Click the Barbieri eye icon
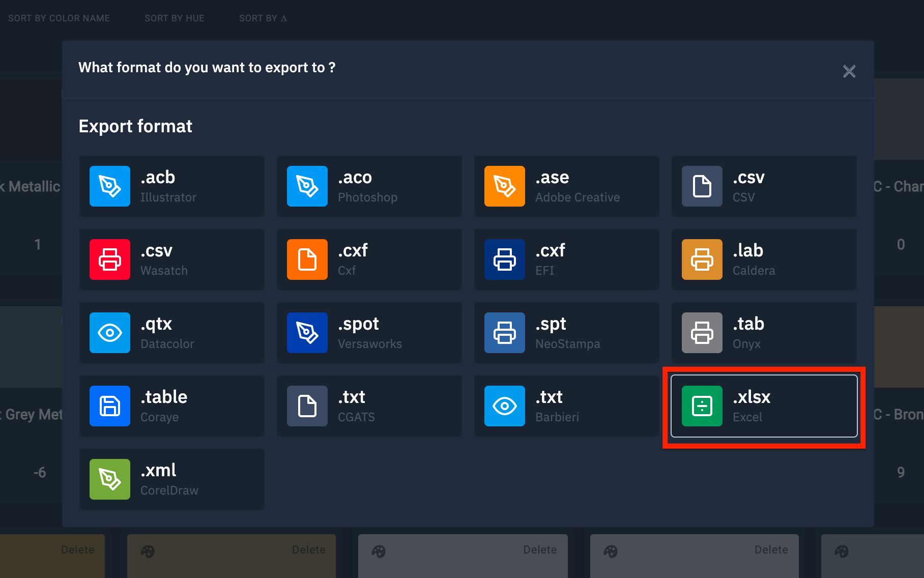 point(505,406)
